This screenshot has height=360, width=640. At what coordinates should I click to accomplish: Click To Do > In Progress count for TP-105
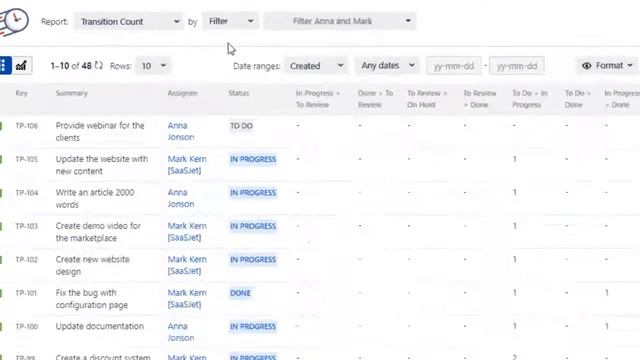coord(515,159)
